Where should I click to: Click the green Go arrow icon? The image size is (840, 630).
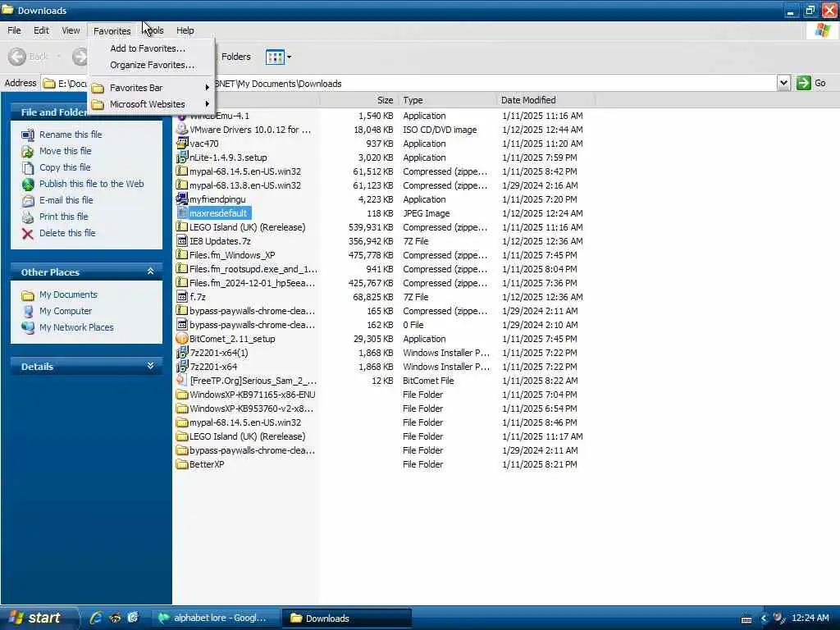click(x=803, y=83)
